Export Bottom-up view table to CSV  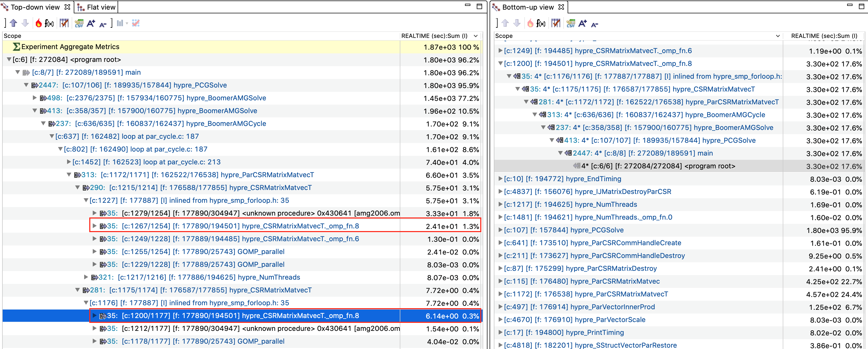pos(571,23)
